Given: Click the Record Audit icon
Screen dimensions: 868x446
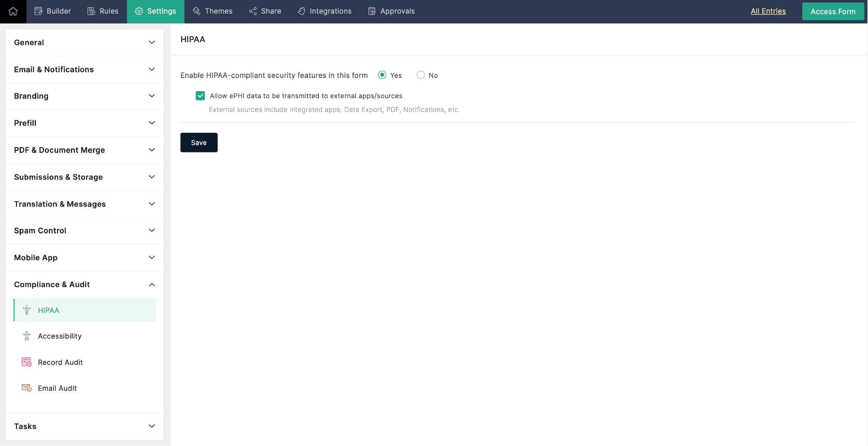Looking at the screenshot, I should (x=26, y=362).
